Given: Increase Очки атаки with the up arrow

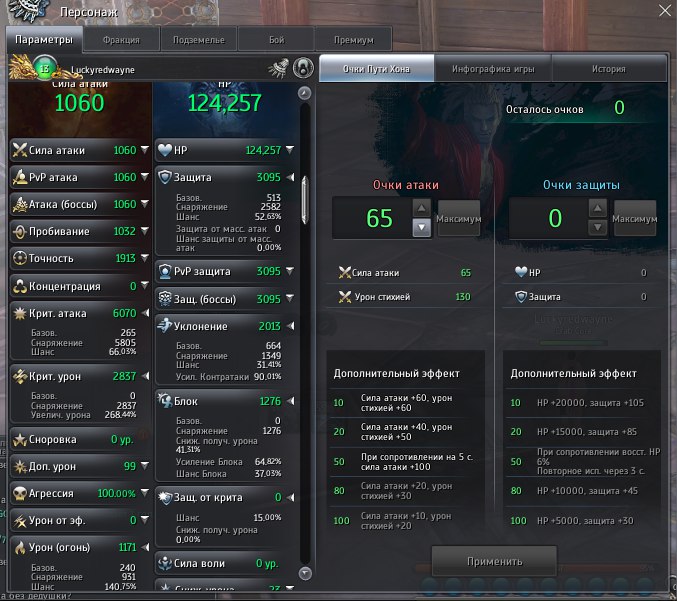Looking at the screenshot, I should pos(422,208).
